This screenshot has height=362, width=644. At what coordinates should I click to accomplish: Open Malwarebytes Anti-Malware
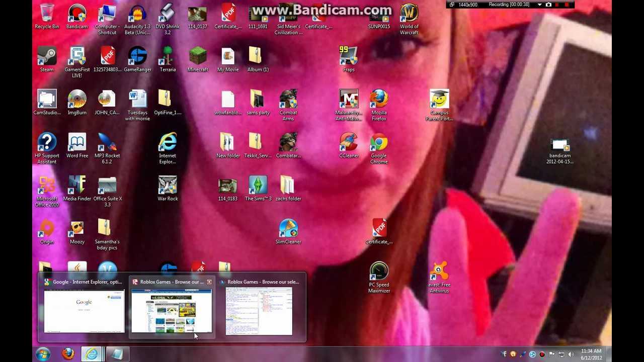tap(349, 106)
